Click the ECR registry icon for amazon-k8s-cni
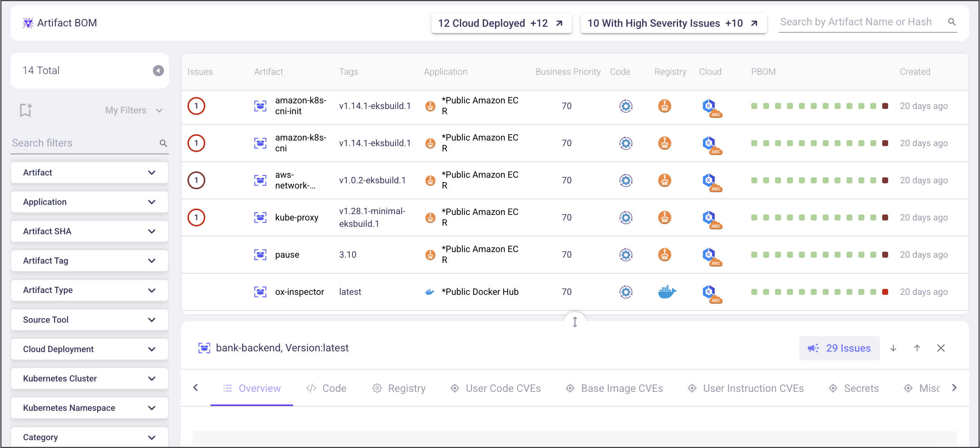 tap(665, 143)
